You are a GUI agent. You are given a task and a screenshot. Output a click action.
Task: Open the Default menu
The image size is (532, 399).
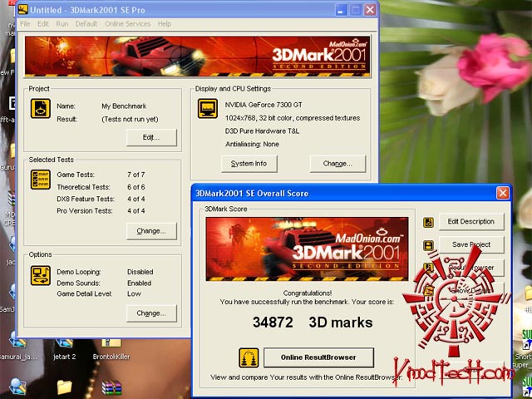tap(86, 24)
